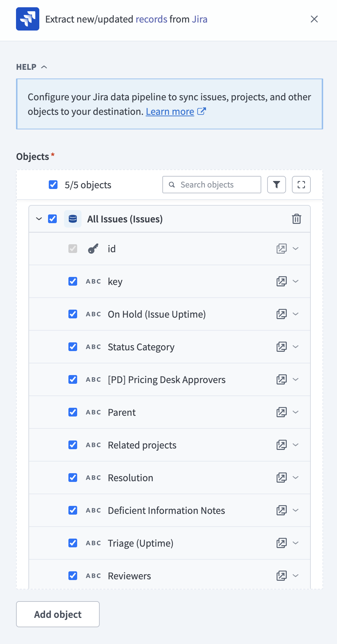Expand the key row chevron

(296, 281)
